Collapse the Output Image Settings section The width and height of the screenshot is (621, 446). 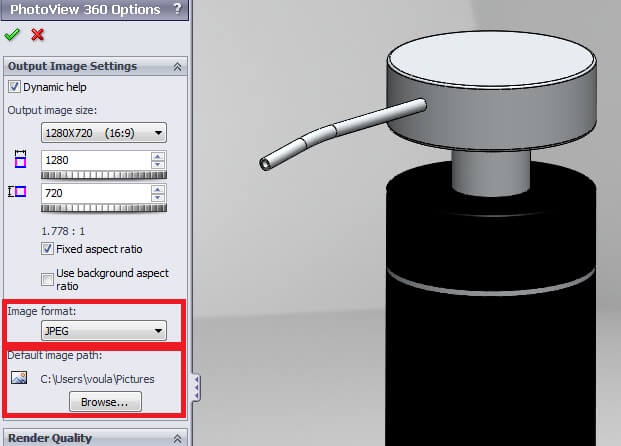pyautogui.click(x=177, y=66)
